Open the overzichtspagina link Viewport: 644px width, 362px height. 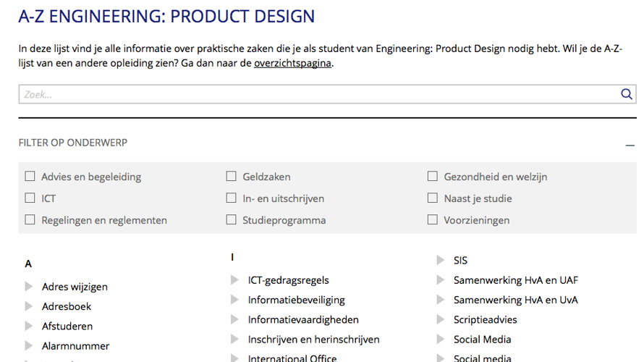pos(292,63)
